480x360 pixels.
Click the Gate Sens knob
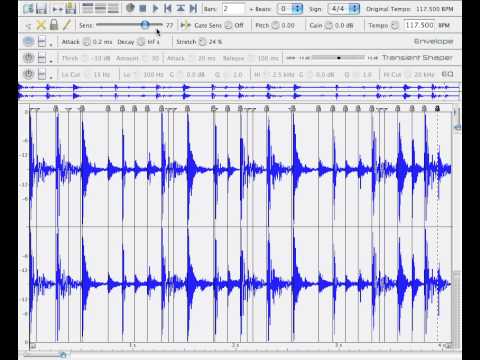[x=228, y=25]
